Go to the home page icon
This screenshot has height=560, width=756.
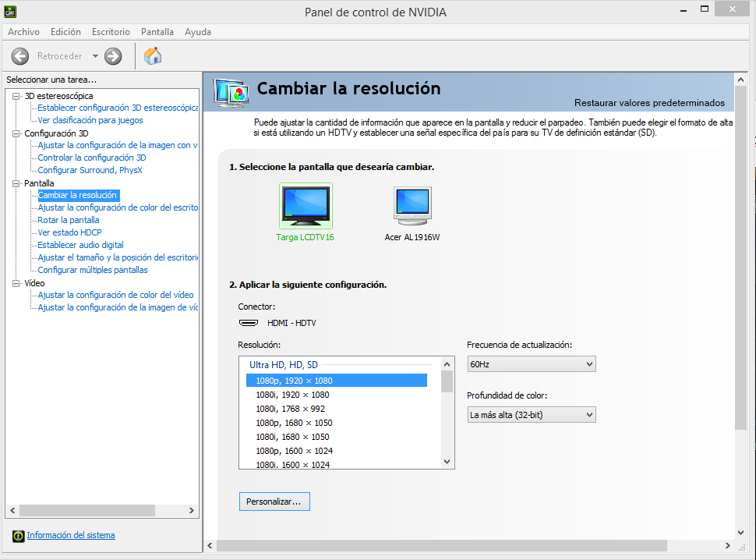(x=153, y=56)
